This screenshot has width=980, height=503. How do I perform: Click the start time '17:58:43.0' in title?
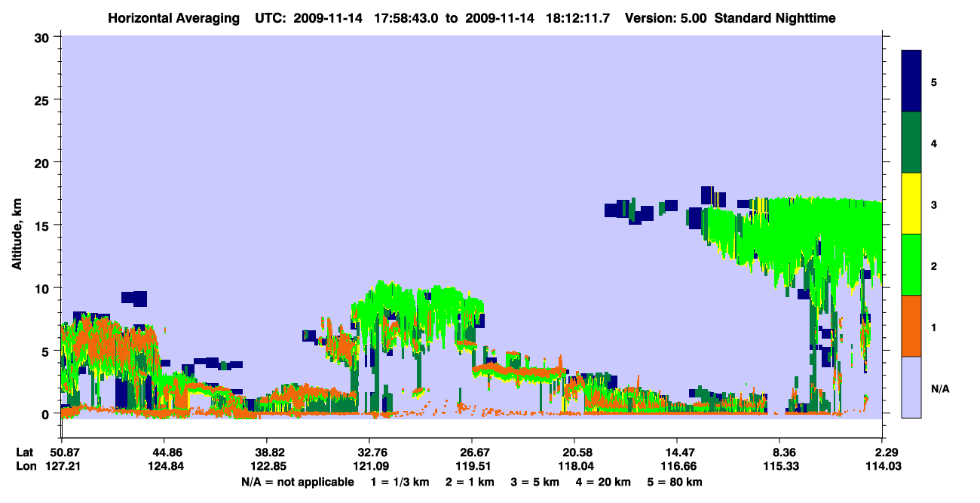pyautogui.click(x=408, y=17)
